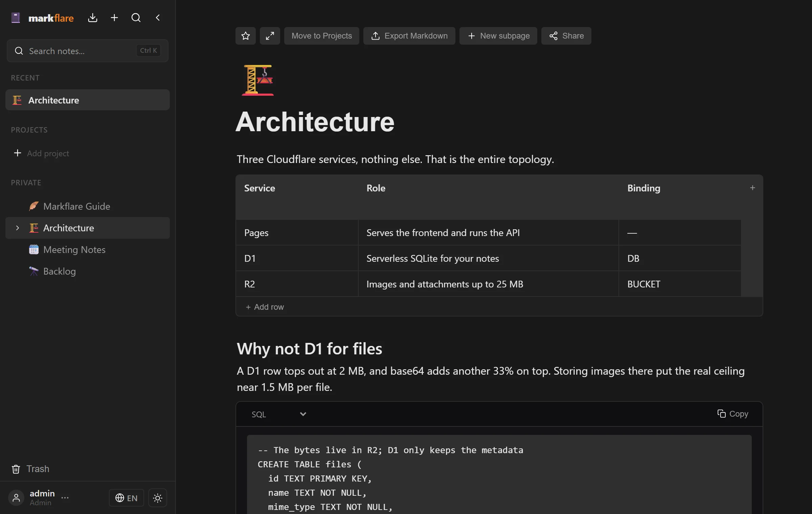
Task: Click Export Markdown button
Action: click(x=409, y=36)
